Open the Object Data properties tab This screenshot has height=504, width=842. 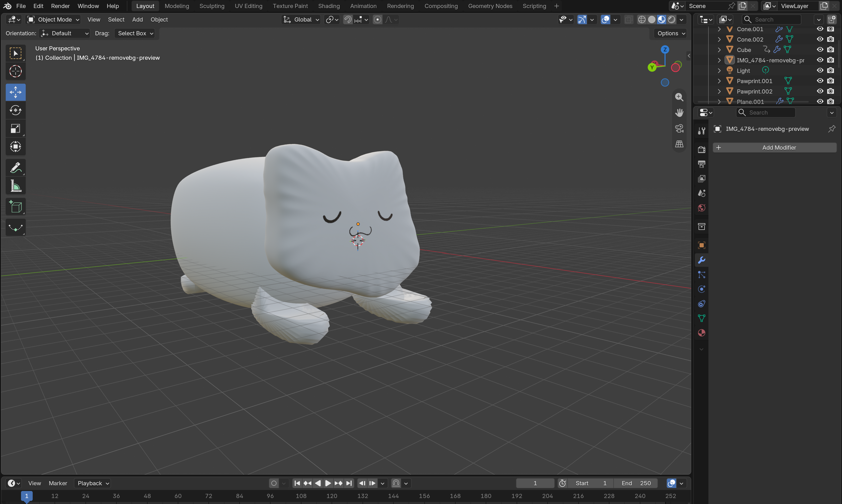701,318
